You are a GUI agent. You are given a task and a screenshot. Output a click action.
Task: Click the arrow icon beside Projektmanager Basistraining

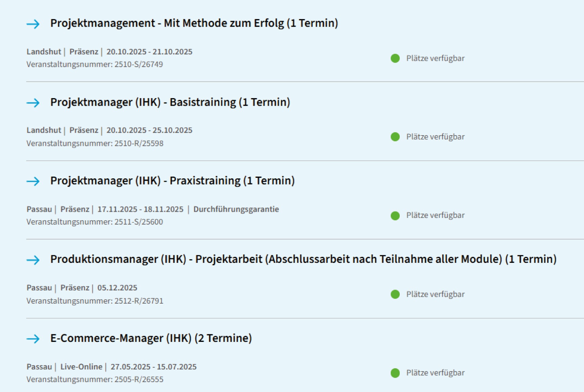(33, 103)
